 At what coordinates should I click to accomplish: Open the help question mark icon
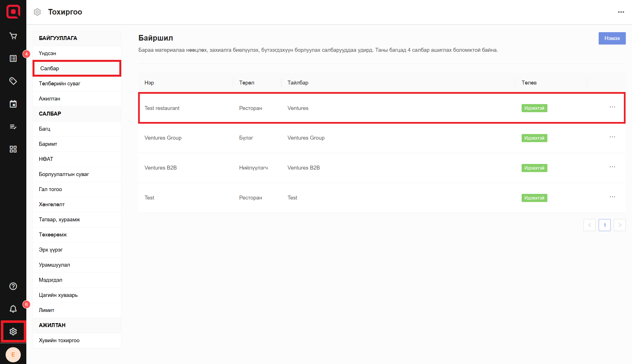pos(13,286)
